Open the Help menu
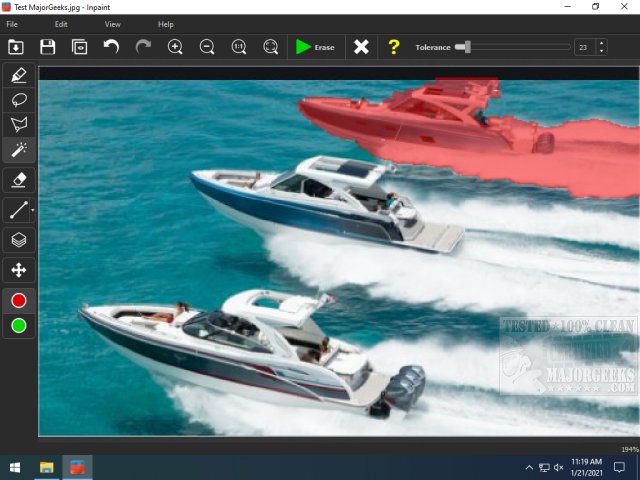Image resolution: width=640 pixels, height=480 pixels. click(166, 24)
